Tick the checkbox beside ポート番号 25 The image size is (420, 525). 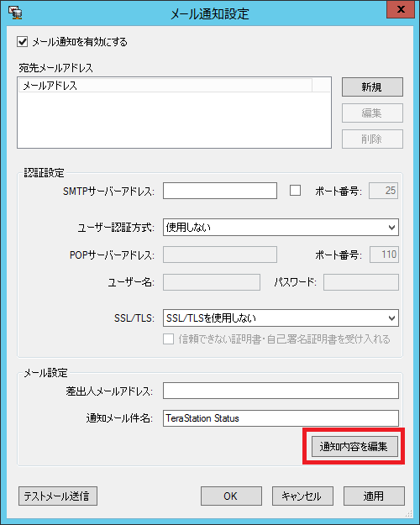point(295,191)
